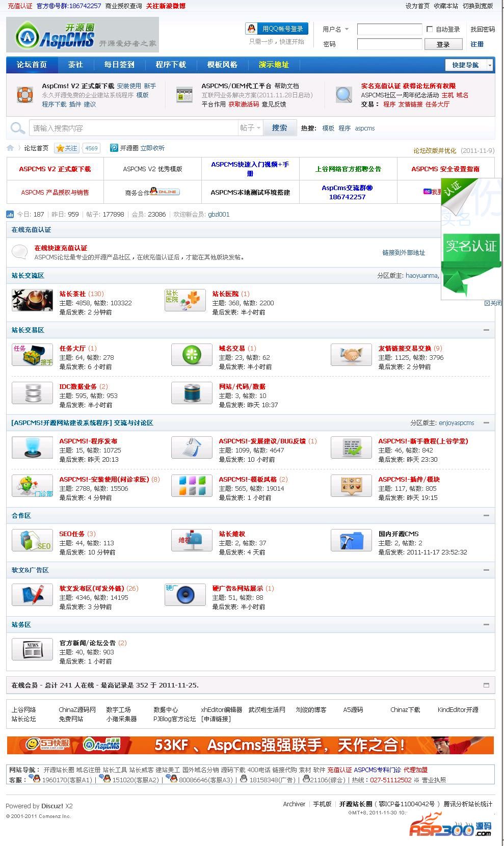This screenshot has height=846, width=504.
Task: Open the 帖子 search scope dropdown
Action: pyautogui.click(x=250, y=128)
